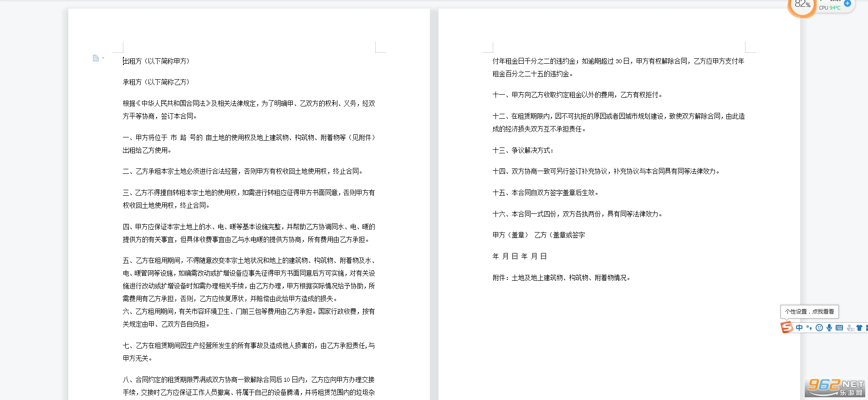This screenshot has width=868, height=400.
Task: Click the signature line '甲方（盖章） 乙方（盖章或签字'
Action: point(539,235)
